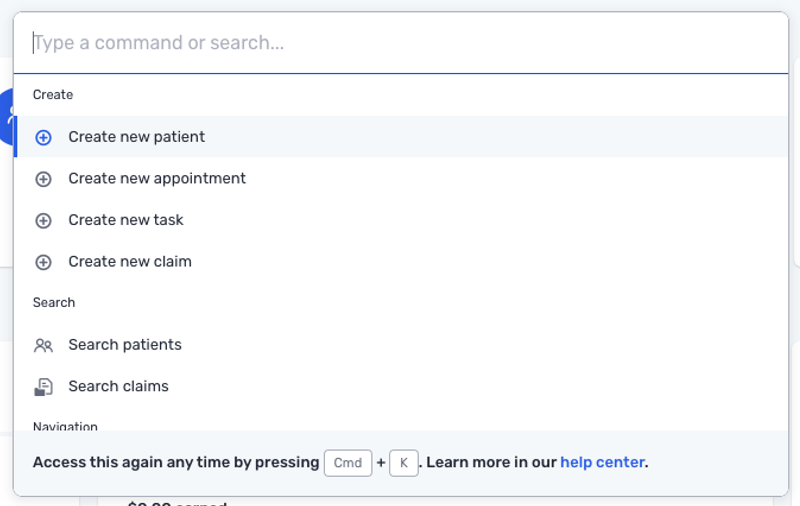
Task: Choose the Create new appointment command
Action: pos(157,179)
